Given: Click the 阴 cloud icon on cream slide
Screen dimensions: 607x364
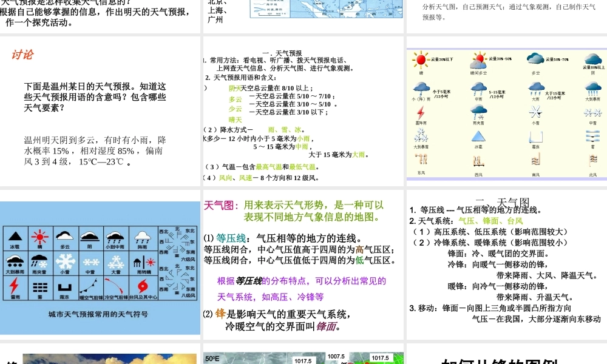Looking at the screenshot, I should 592,59.
